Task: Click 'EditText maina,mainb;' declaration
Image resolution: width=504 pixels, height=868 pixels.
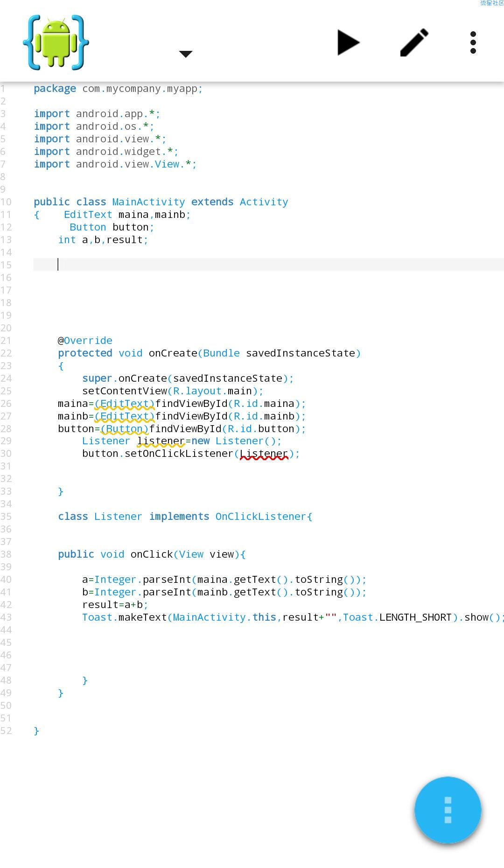Action: [x=127, y=215]
